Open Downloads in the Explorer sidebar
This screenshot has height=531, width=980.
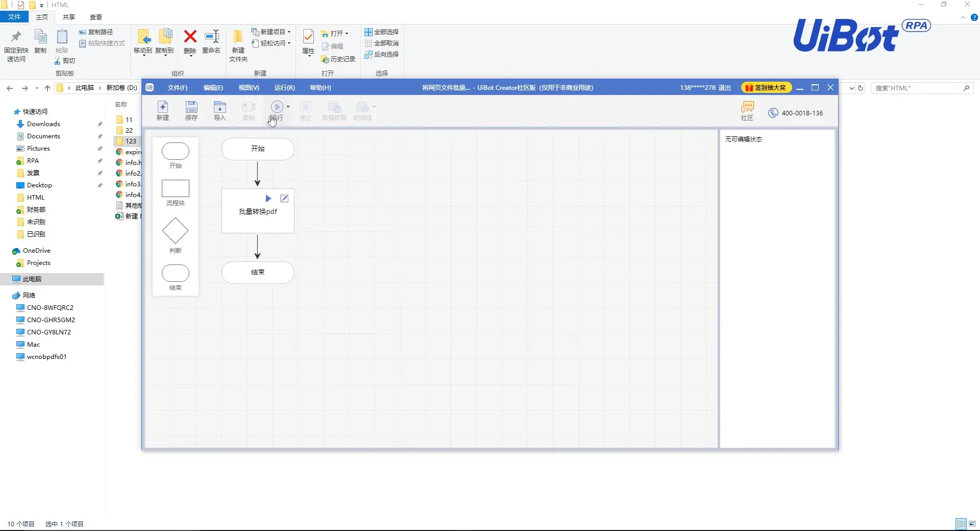[x=43, y=124]
